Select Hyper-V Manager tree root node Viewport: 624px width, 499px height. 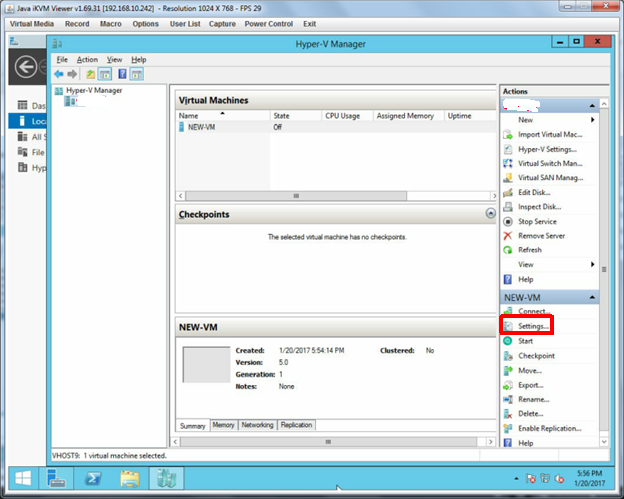(x=88, y=91)
